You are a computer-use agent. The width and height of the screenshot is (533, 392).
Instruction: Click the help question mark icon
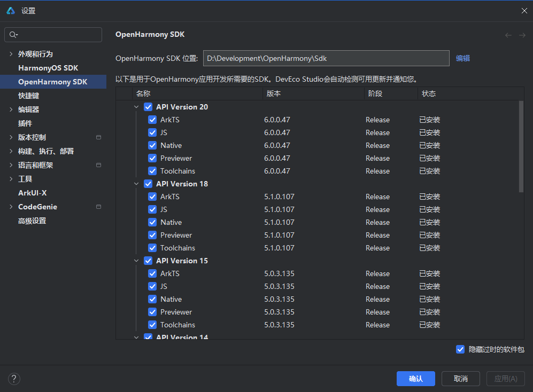[x=14, y=379]
